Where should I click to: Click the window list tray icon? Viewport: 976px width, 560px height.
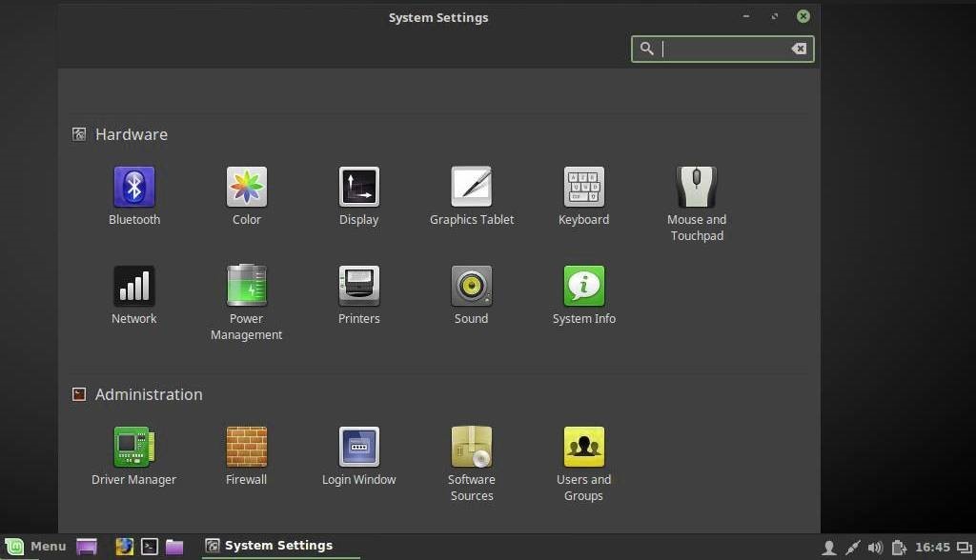pyautogui.click(x=965, y=547)
